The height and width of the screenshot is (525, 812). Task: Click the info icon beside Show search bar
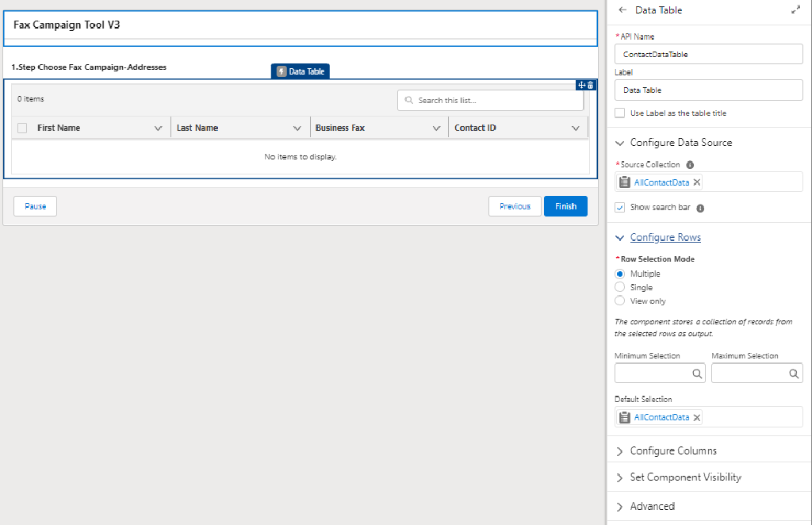coord(700,209)
